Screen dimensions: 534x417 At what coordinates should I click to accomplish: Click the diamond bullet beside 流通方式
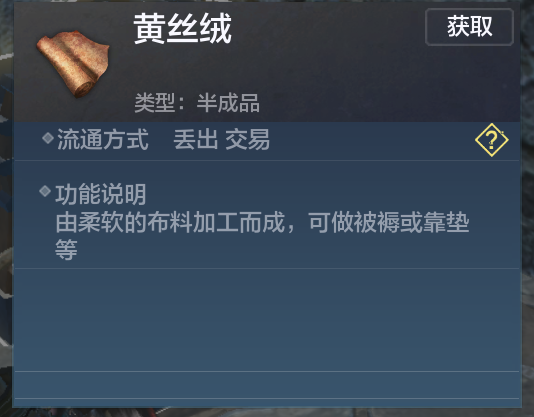point(48,138)
